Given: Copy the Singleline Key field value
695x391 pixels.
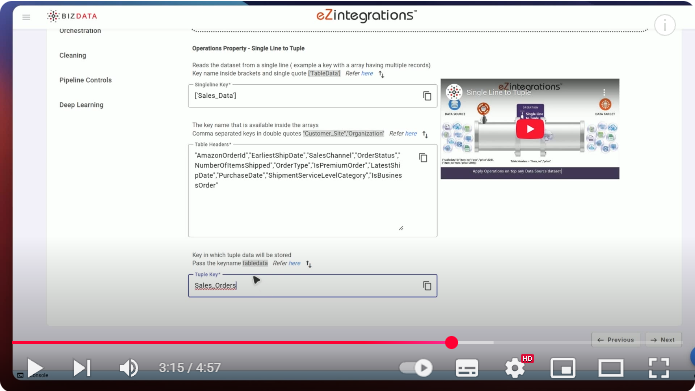Looking at the screenshot, I should click(x=427, y=96).
